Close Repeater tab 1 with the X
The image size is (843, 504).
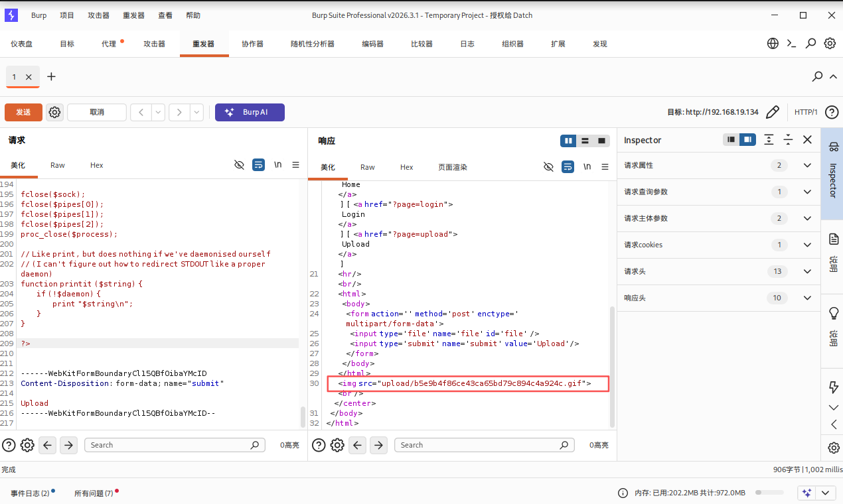[x=29, y=77]
